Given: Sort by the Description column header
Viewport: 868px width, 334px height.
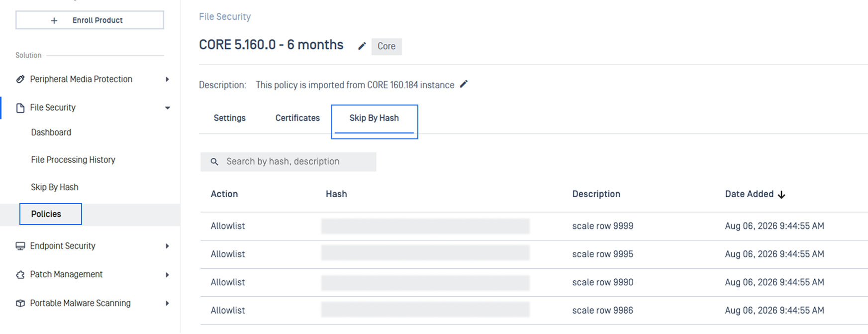Looking at the screenshot, I should [596, 194].
